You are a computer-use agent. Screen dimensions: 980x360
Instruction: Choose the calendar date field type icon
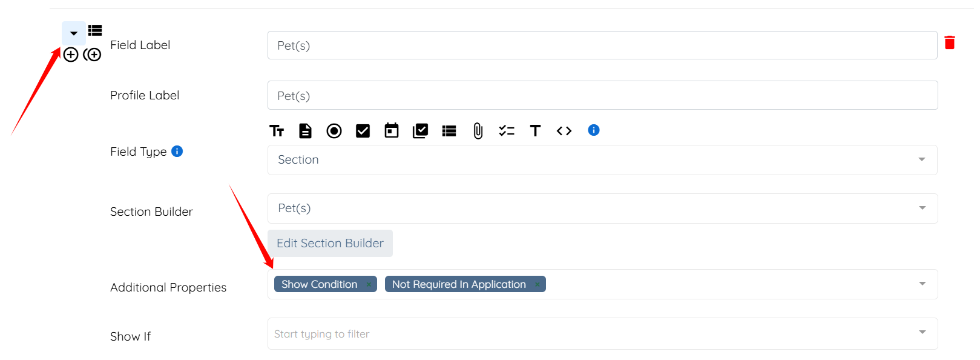392,131
